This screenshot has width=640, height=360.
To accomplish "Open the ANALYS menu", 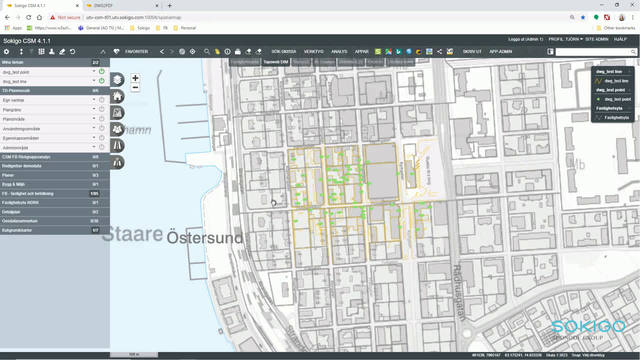I will click(339, 52).
